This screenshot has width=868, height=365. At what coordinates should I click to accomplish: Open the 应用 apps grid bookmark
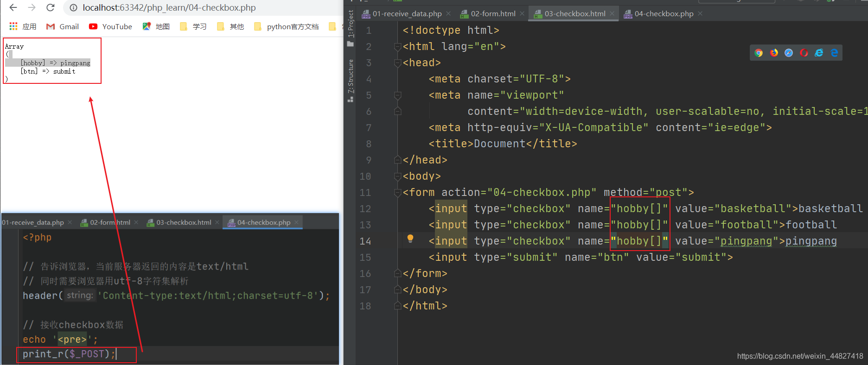point(23,26)
